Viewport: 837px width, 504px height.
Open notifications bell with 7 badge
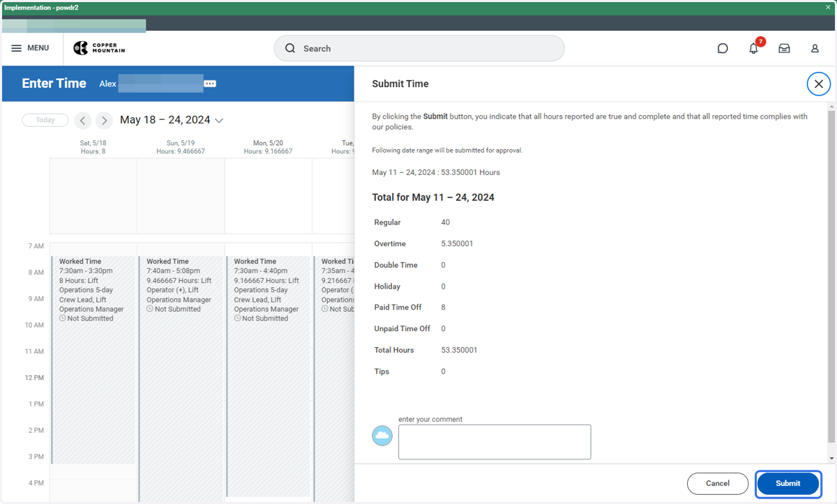(x=754, y=48)
